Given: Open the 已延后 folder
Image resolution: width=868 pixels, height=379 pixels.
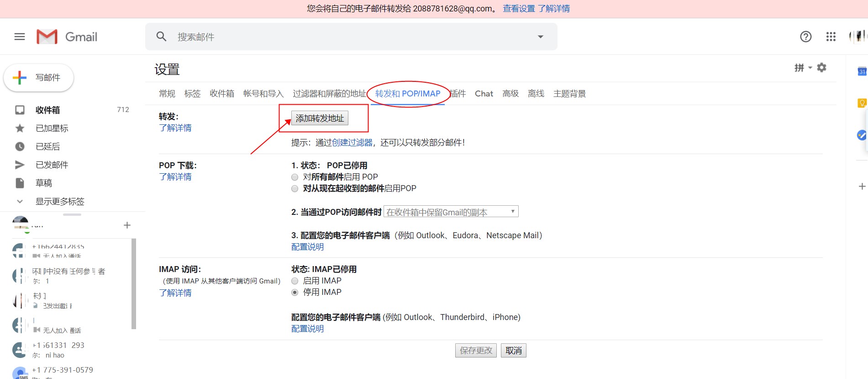Looking at the screenshot, I should tap(48, 147).
